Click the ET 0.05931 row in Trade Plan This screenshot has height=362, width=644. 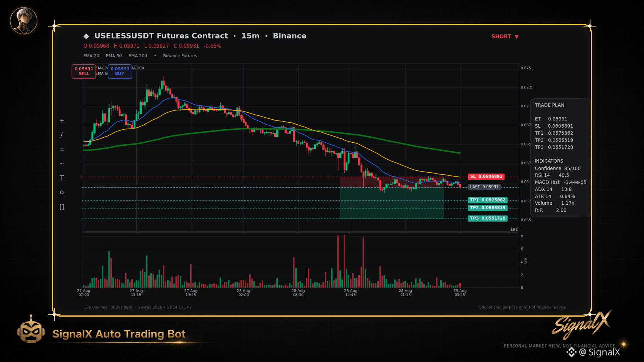coord(551,119)
